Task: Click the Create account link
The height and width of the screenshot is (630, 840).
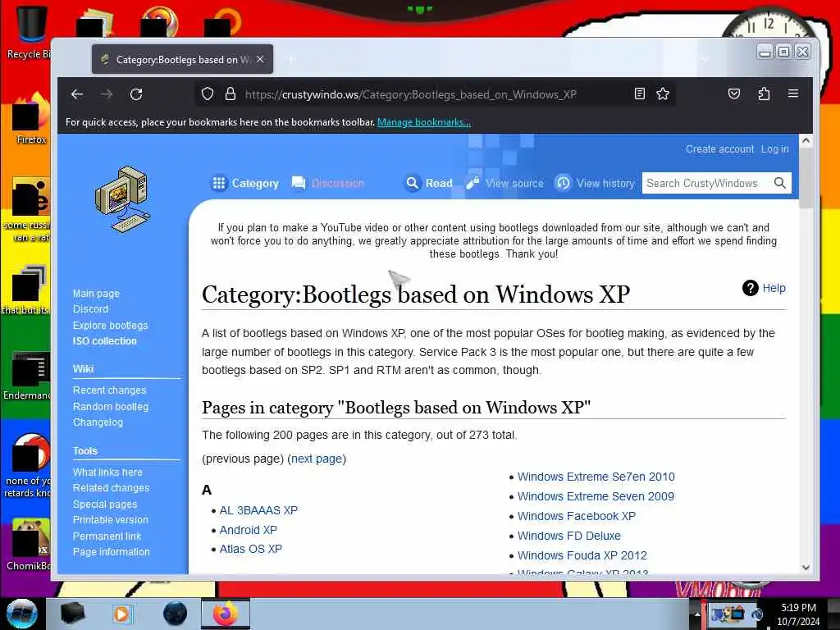Action: pyautogui.click(x=719, y=149)
